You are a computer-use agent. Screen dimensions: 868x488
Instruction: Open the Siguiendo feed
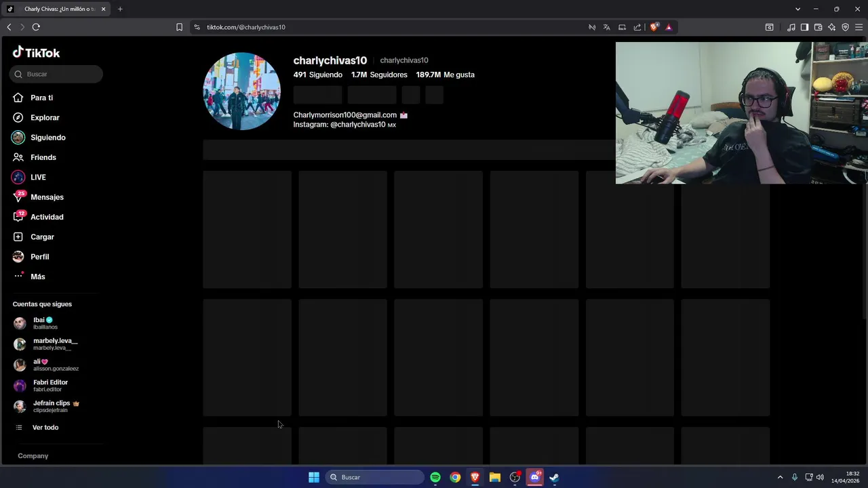tap(47, 138)
